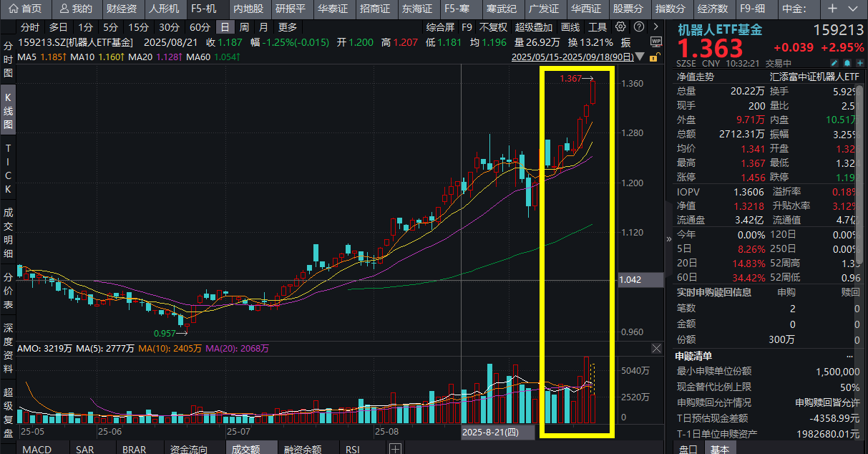Switch to 周 weekly period
The width and height of the screenshot is (868, 454).
(x=244, y=27)
